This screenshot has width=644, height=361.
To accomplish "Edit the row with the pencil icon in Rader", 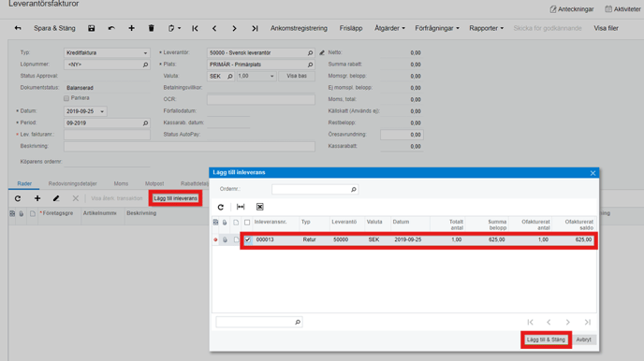I will coord(56,198).
